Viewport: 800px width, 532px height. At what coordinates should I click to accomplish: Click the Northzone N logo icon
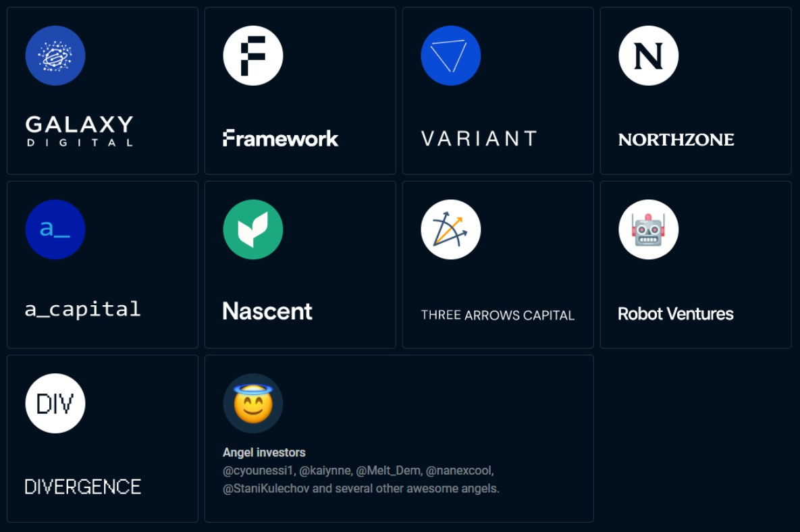649,56
